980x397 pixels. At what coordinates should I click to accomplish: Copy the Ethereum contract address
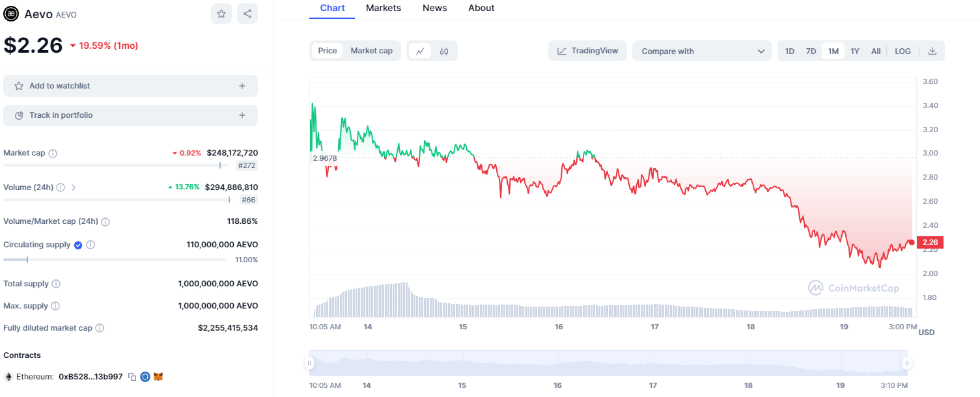(x=132, y=377)
